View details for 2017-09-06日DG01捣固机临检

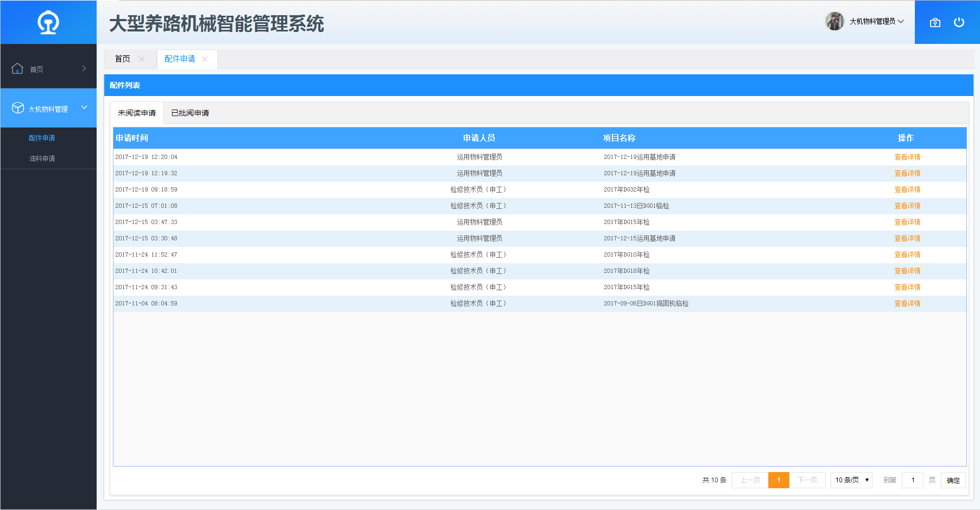pos(907,303)
